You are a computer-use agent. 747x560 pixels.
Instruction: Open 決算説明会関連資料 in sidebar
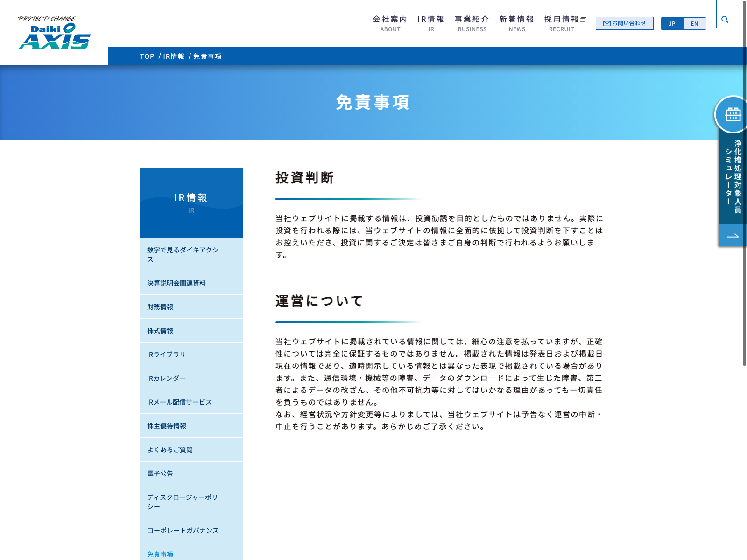click(x=176, y=283)
